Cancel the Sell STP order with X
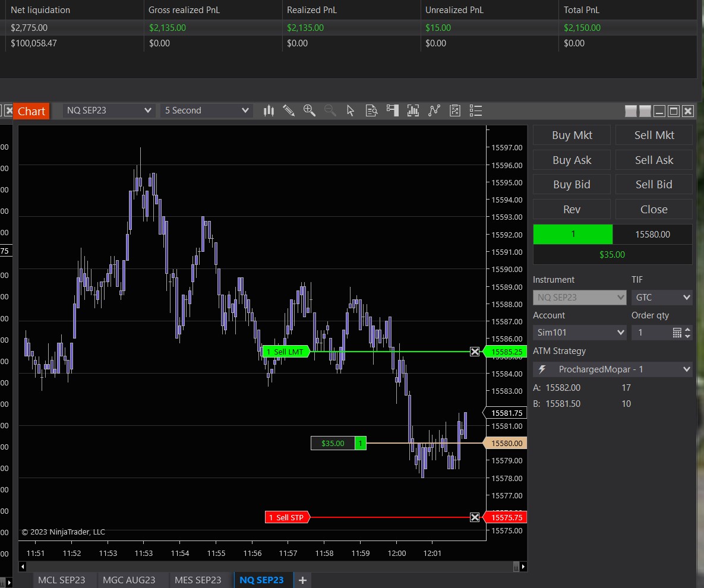This screenshot has width=704, height=588. tap(475, 517)
